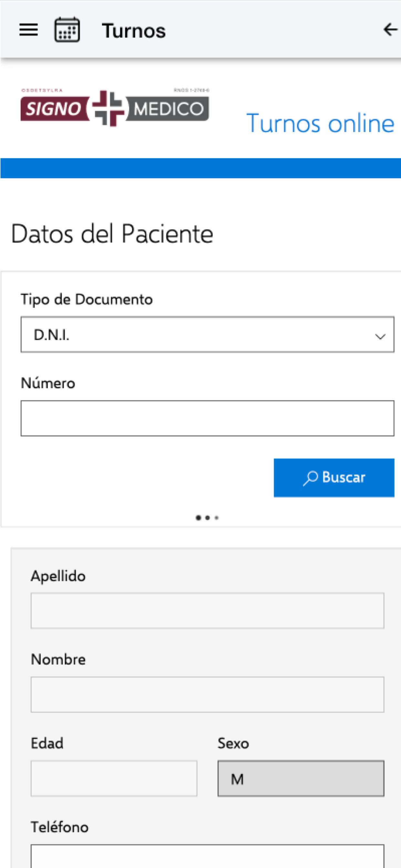Open the hamburger menu
Image resolution: width=401 pixels, height=868 pixels.
[28, 30]
